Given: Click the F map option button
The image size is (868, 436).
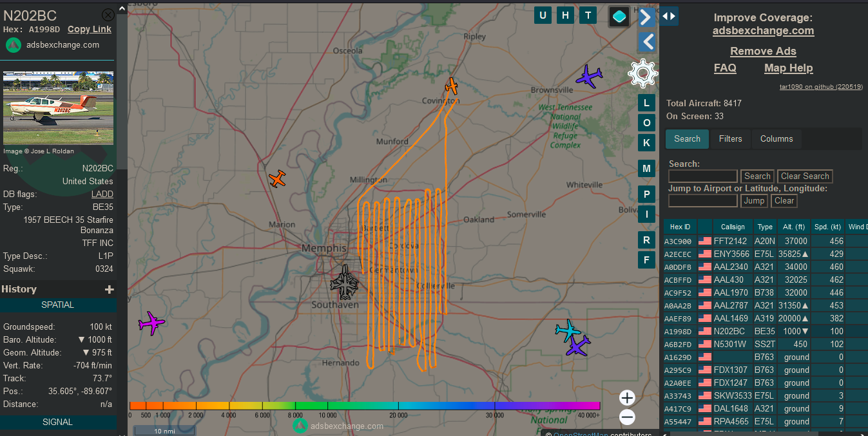Looking at the screenshot, I should click(647, 260).
